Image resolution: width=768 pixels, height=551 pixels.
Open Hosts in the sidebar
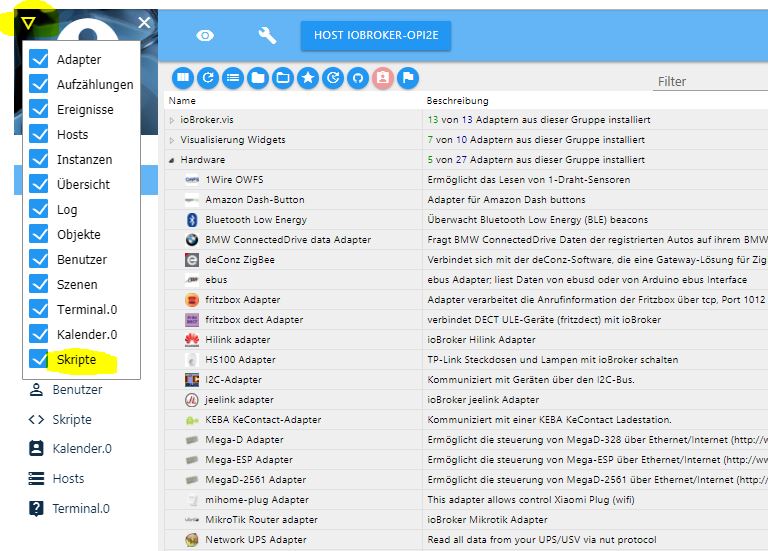(56, 479)
